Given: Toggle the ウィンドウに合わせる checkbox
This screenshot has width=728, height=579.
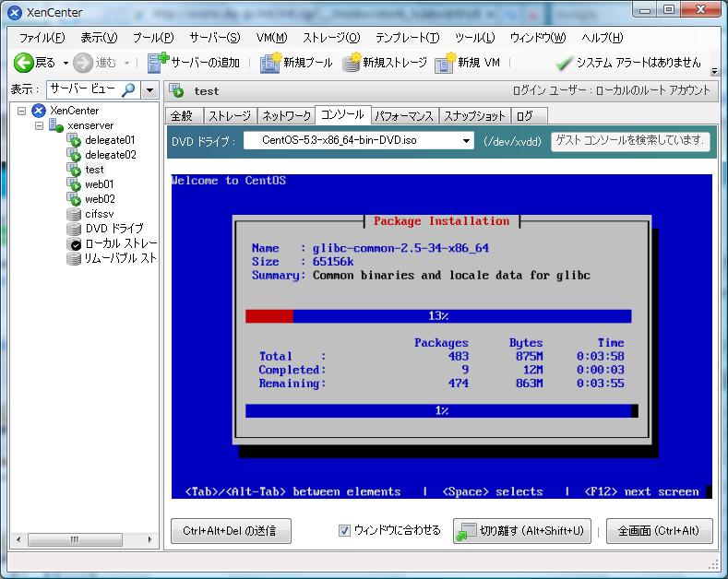Looking at the screenshot, I should 344,530.
